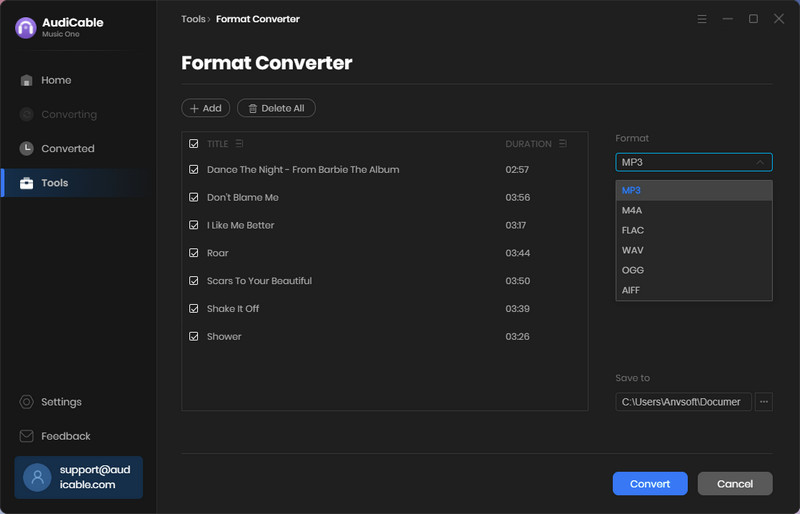800x514 pixels.
Task: Open the hamburger menu icon
Action: [702, 19]
